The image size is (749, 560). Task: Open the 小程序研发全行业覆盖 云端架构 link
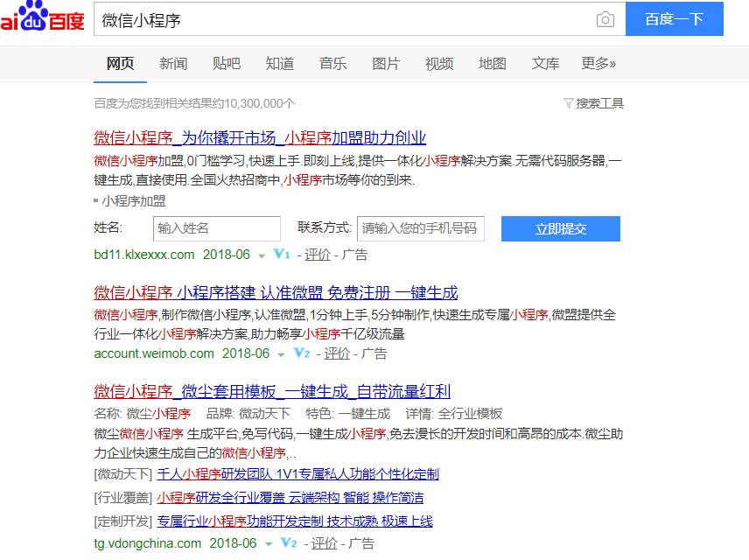(290, 497)
